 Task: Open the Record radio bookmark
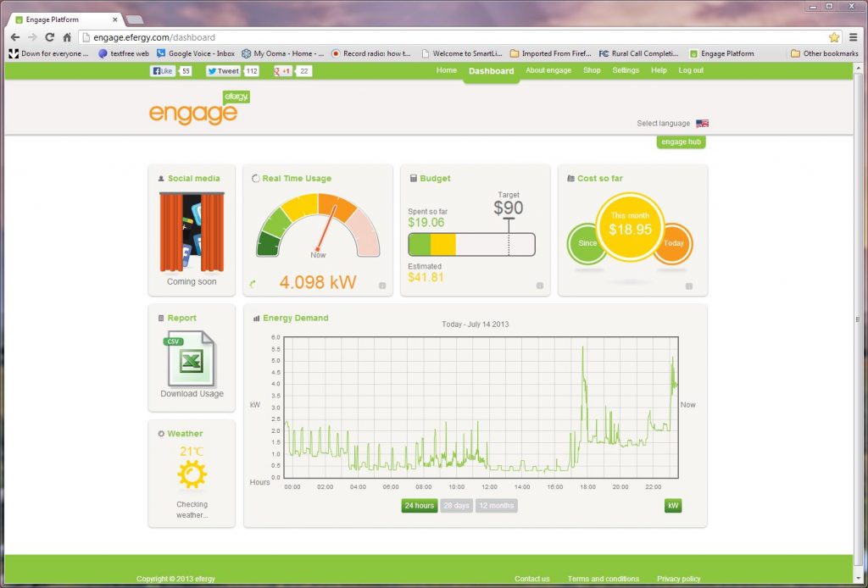pyautogui.click(x=371, y=53)
